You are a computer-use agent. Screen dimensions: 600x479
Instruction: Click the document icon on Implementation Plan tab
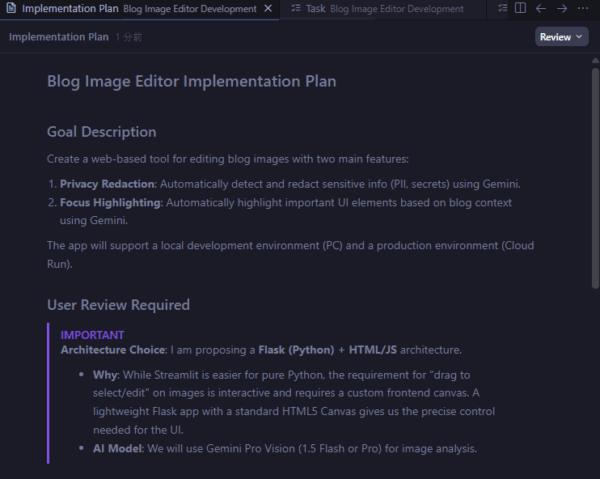pos(10,9)
